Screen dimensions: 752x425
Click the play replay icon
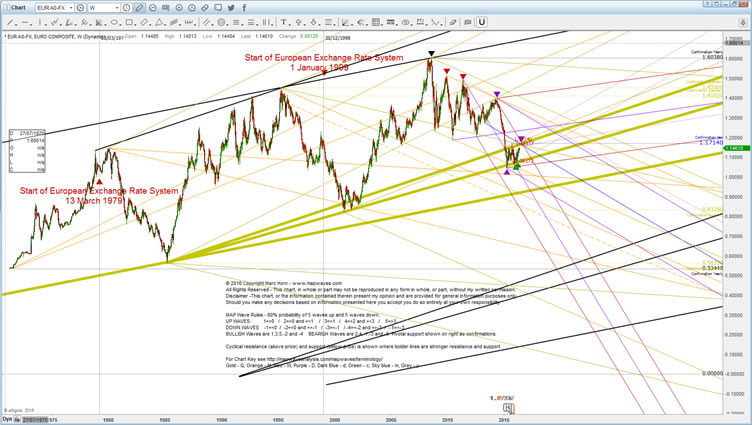179,8
